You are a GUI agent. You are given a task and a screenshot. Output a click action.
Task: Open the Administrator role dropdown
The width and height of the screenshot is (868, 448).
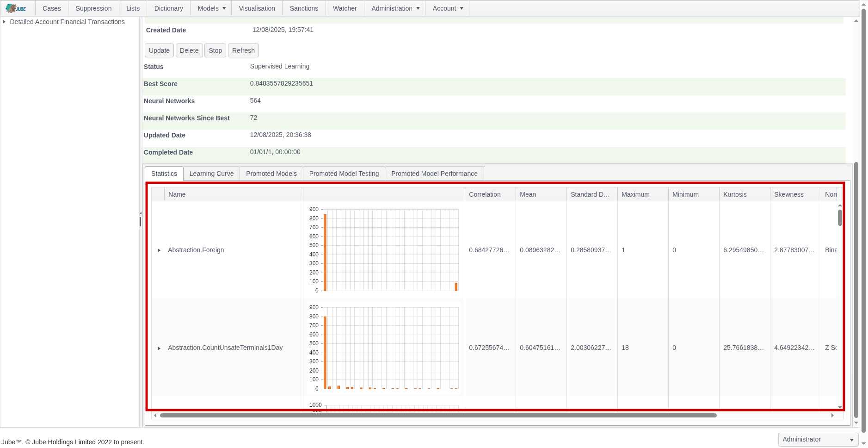coord(818,439)
